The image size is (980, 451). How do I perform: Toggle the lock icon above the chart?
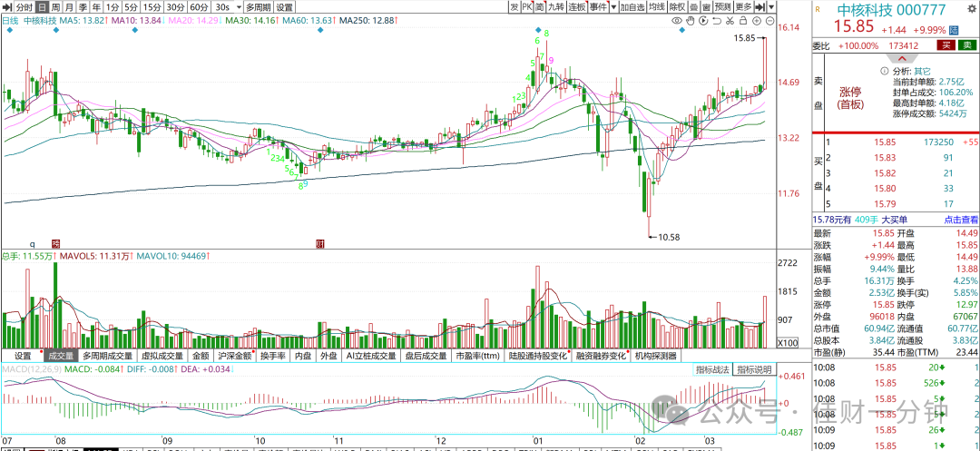point(742,21)
